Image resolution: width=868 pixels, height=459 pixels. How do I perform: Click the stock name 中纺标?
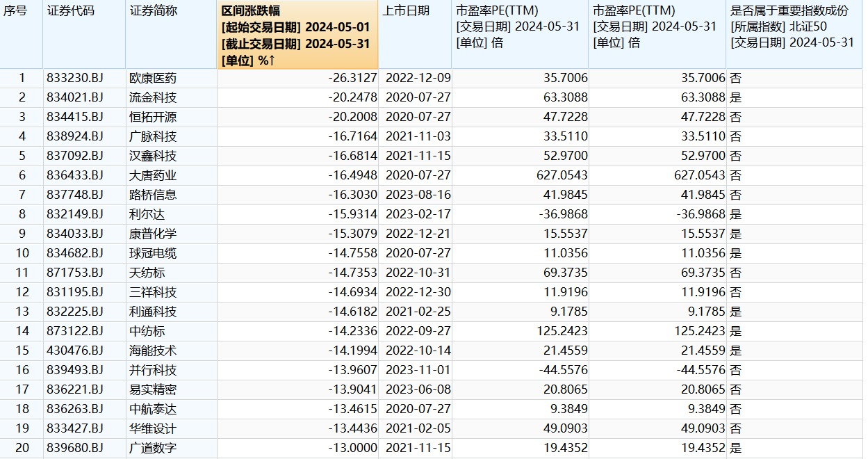(147, 331)
